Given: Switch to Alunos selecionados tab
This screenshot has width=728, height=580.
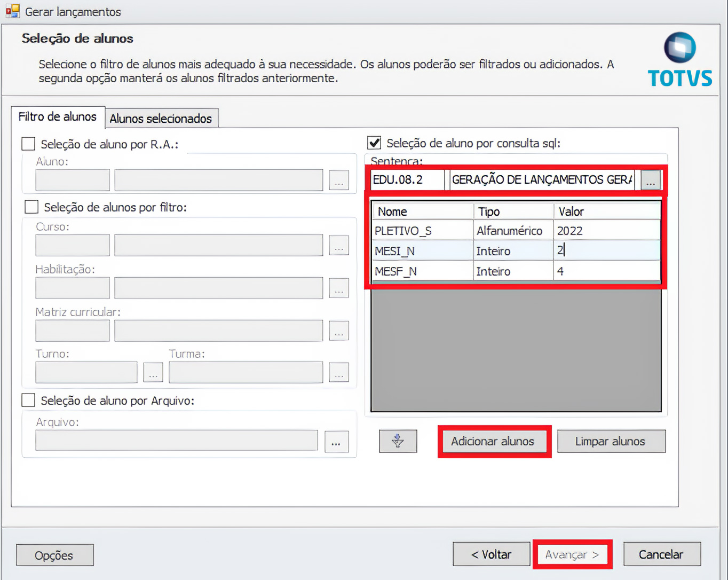Looking at the screenshot, I should click(x=161, y=119).
